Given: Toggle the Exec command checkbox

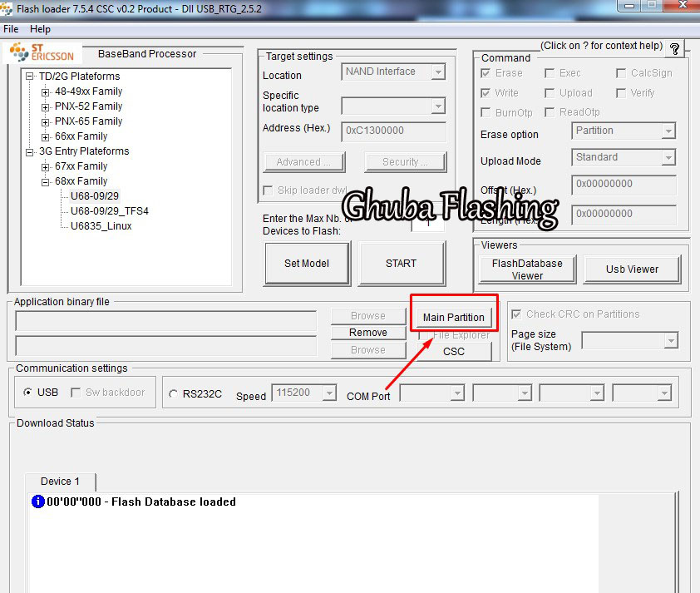Looking at the screenshot, I should (550, 73).
